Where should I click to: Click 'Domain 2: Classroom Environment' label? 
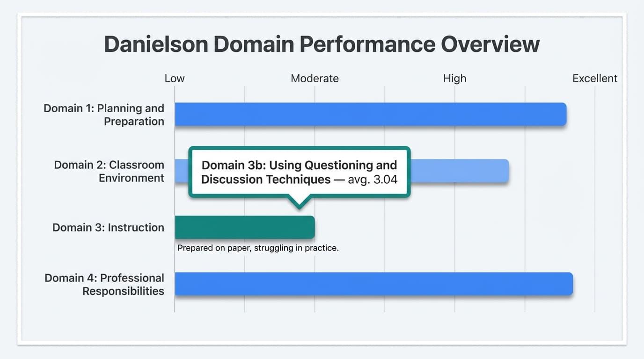(x=109, y=171)
